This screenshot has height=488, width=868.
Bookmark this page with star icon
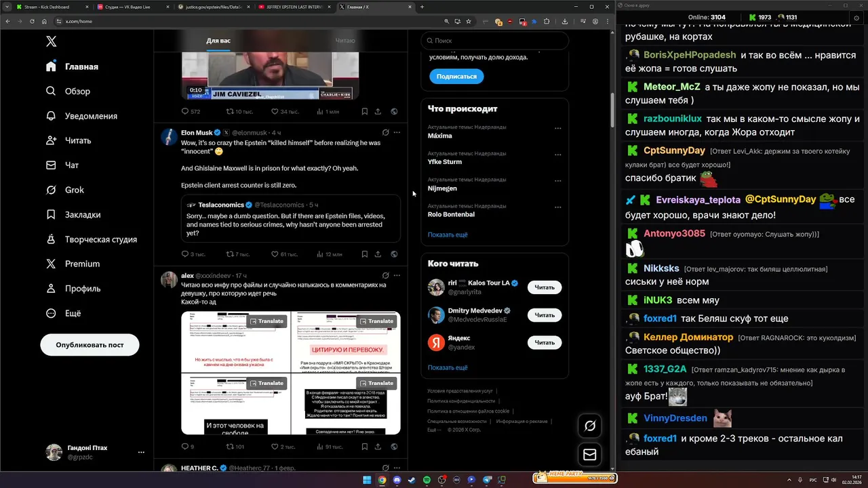click(469, 21)
